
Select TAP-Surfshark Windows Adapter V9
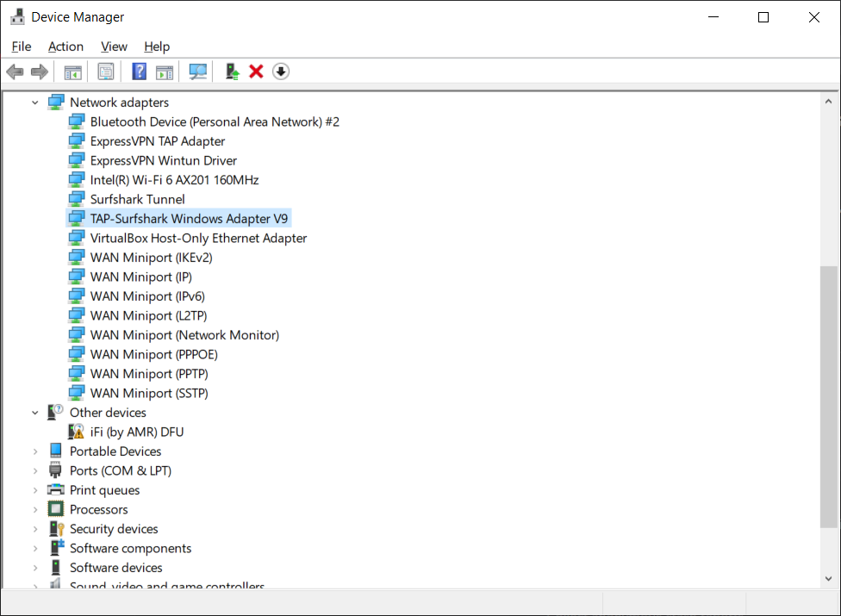(189, 218)
